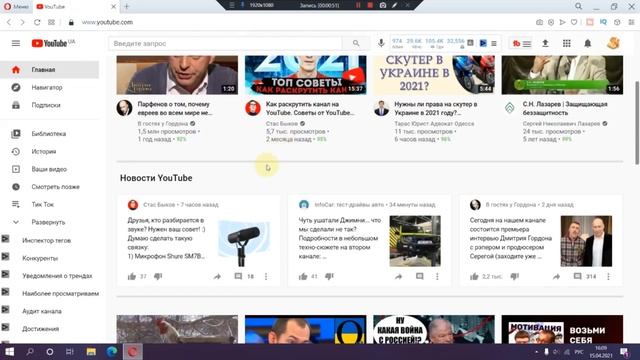Open the Парфенов video thumbnail

[177, 75]
